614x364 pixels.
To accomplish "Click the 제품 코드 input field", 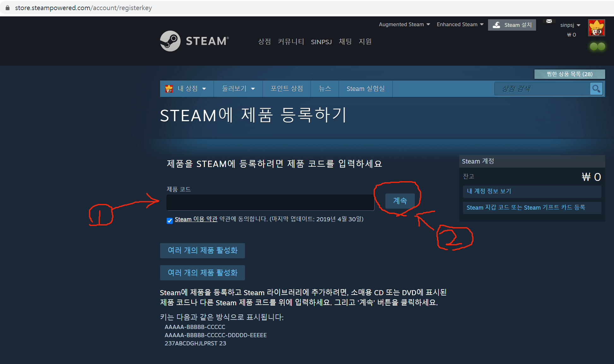I will click(x=270, y=202).
